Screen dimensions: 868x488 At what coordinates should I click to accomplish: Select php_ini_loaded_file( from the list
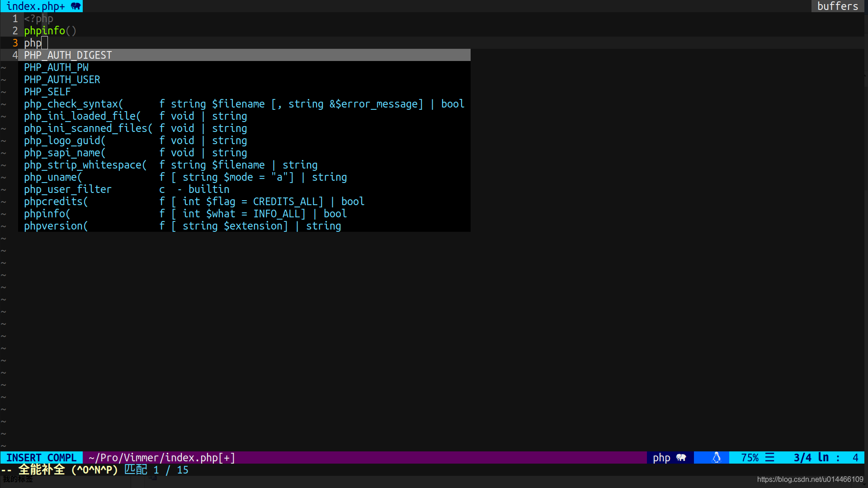click(244, 116)
